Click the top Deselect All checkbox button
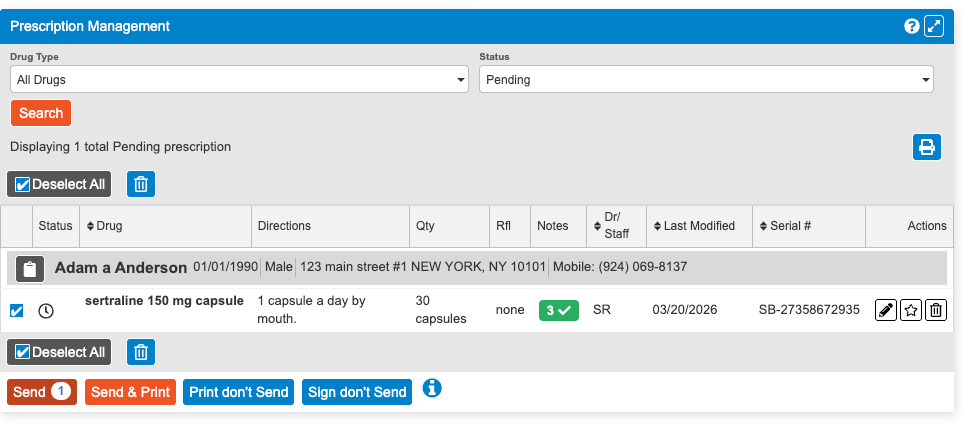 pyautogui.click(x=59, y=184)
